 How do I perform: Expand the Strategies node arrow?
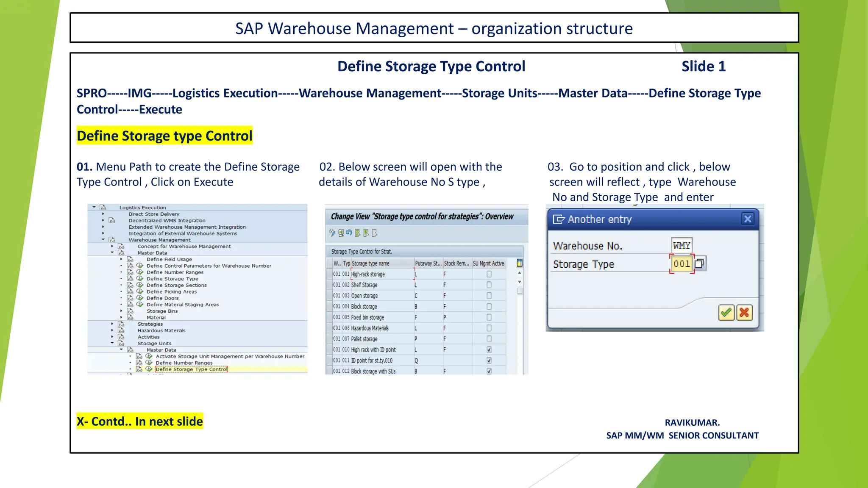tap(112, 324)
